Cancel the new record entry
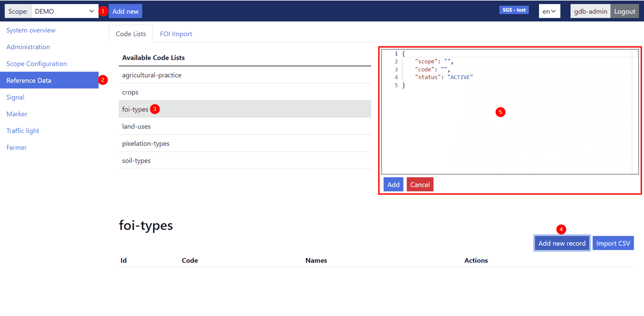 point(420,184)
